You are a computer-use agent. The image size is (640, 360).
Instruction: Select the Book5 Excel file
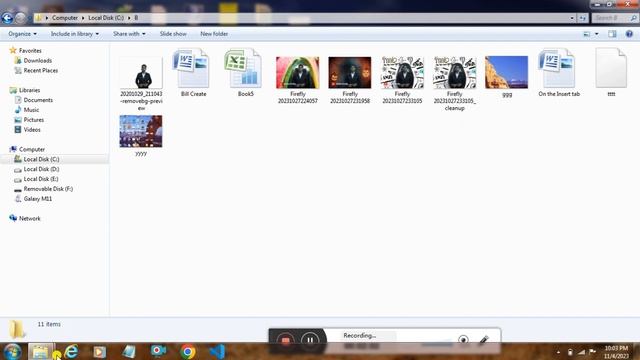tap(246, 73)
